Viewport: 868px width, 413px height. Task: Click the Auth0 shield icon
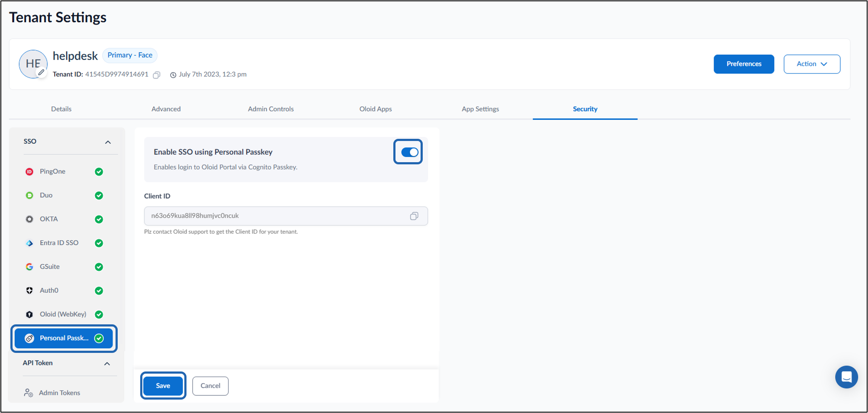[29, 291]
